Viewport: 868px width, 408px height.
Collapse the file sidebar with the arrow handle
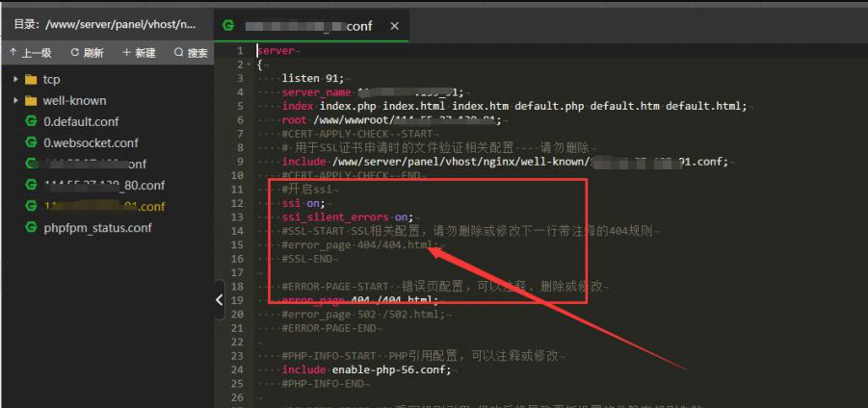[x=220, y=299]
